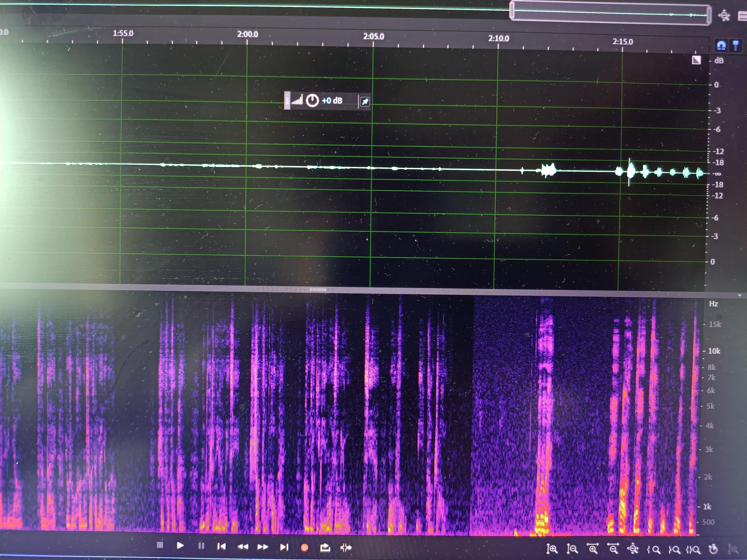Click the 2k label on the frequency scale

click(x=708, y=477)
